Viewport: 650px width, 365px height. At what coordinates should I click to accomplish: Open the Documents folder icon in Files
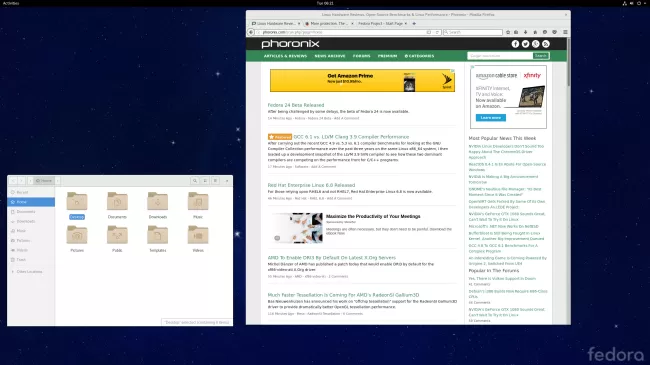(117, 202)
